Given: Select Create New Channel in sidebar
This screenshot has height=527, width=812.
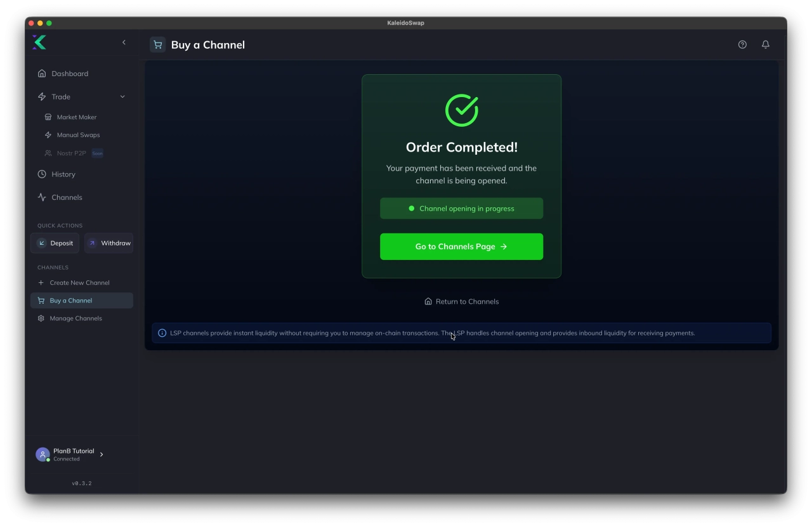Looking at the screenshot, I should (79, 283).
